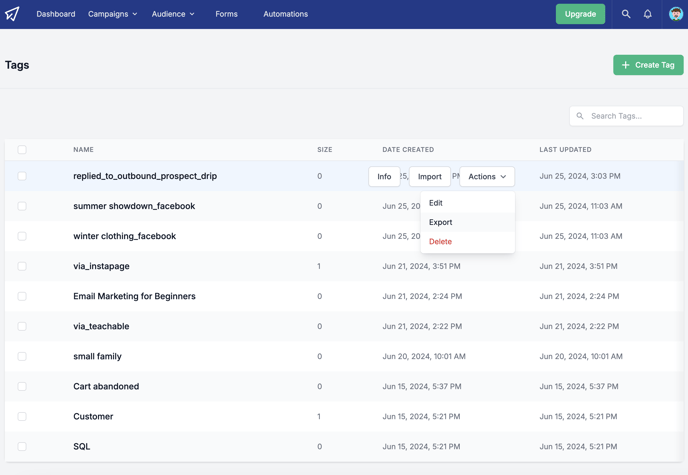This screenshot has width=688, height=475.
Task: Open the Automations nav item
Action: coord(286,14)
